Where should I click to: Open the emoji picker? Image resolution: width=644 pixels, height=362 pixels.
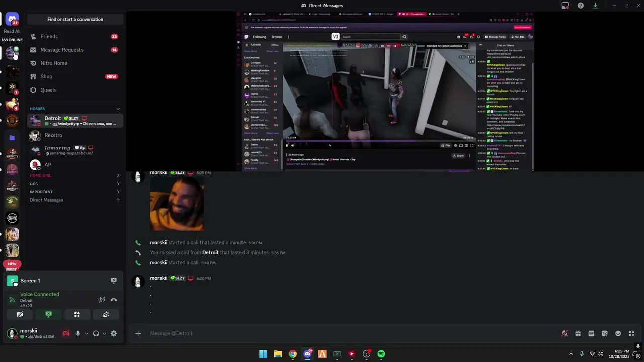(618, 333)
